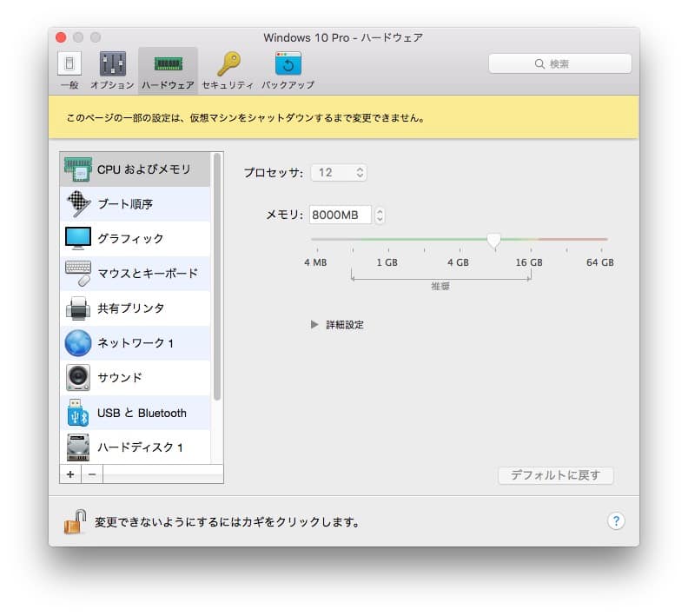
Task: Click the memory slider handle
Action: 493,240
